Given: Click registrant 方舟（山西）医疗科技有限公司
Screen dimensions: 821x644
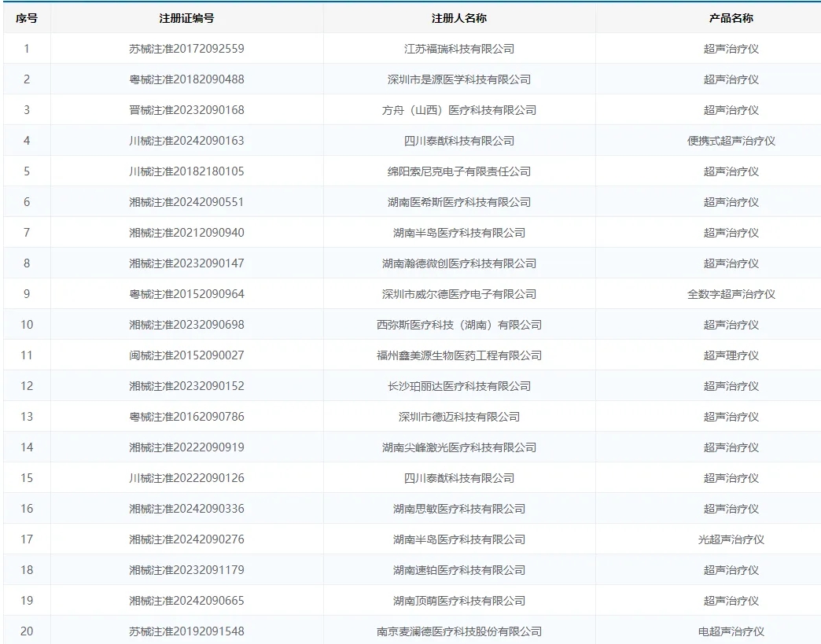Looking at the screenshot, I should pyautogui.click(x=459, y=110).
